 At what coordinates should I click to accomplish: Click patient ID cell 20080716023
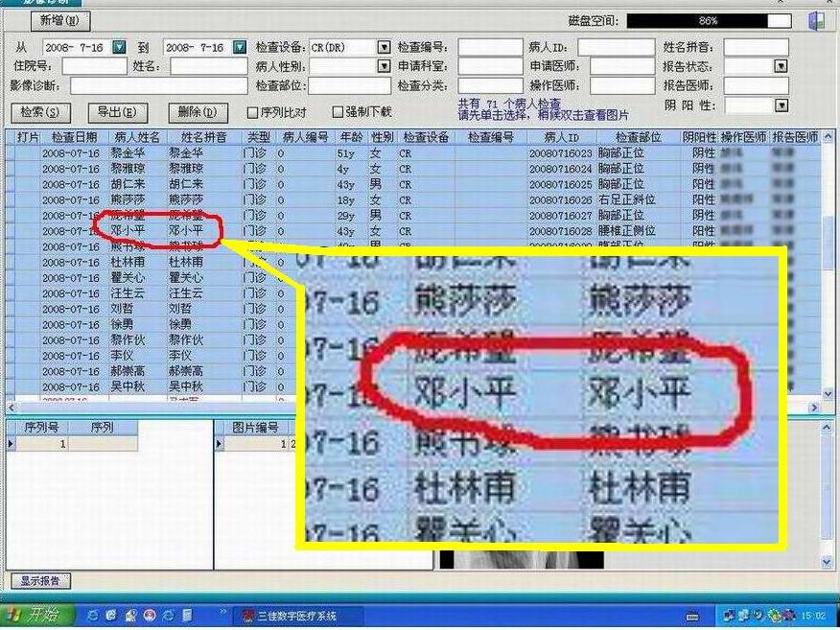pos(560,153)
